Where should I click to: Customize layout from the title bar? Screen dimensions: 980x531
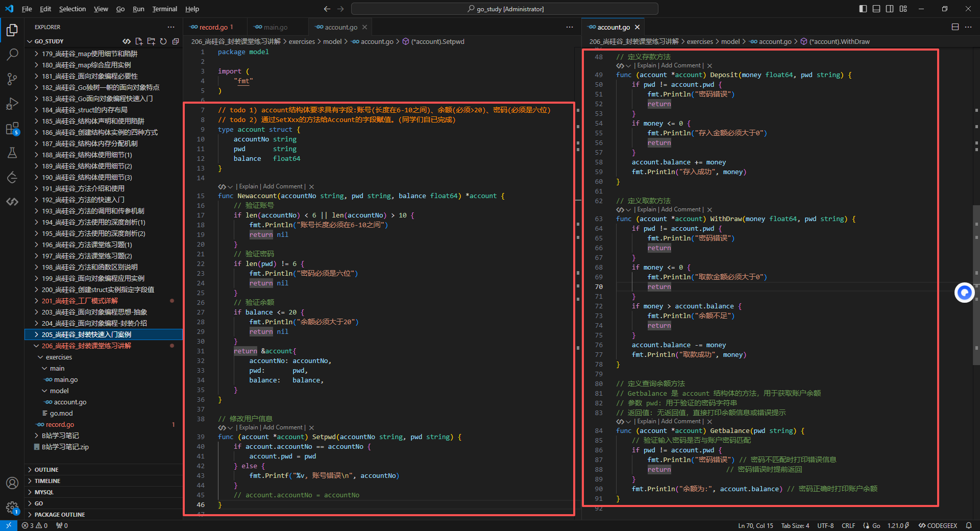[903, 9]
